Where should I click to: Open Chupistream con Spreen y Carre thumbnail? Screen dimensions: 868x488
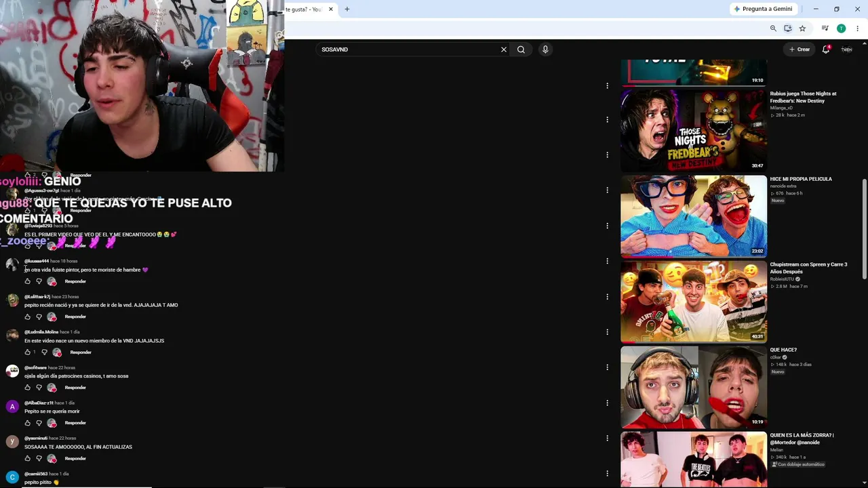point(694,301)
